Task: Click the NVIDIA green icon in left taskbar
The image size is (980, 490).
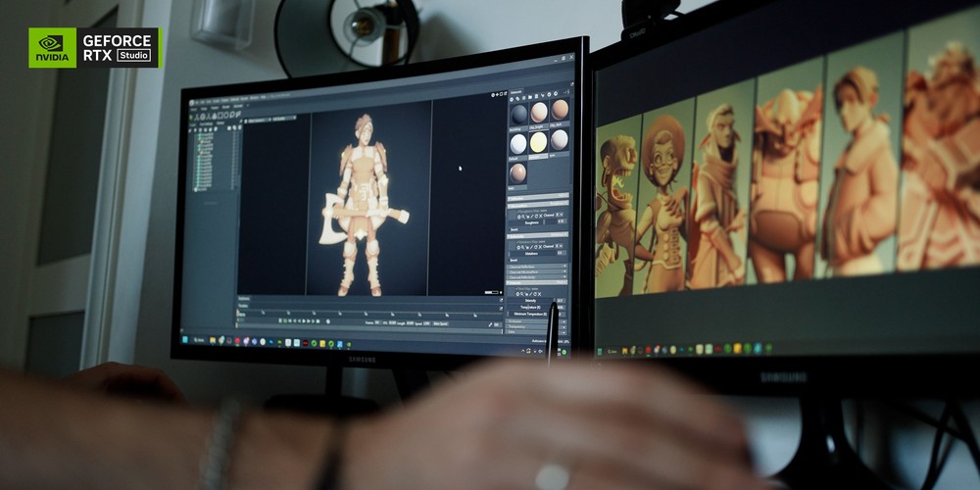Action: [349, 344]
